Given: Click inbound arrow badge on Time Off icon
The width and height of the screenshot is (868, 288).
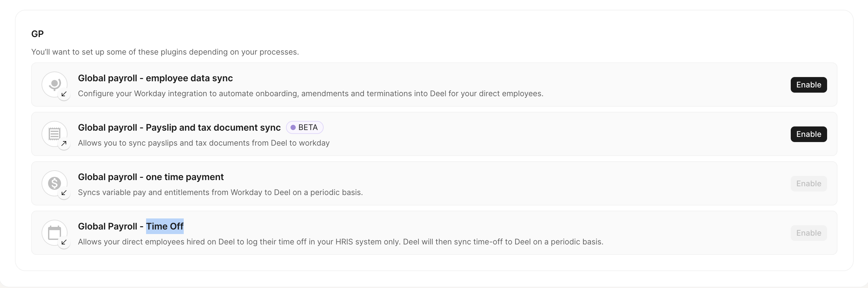Looking at the screenshot, I should 64,242.
